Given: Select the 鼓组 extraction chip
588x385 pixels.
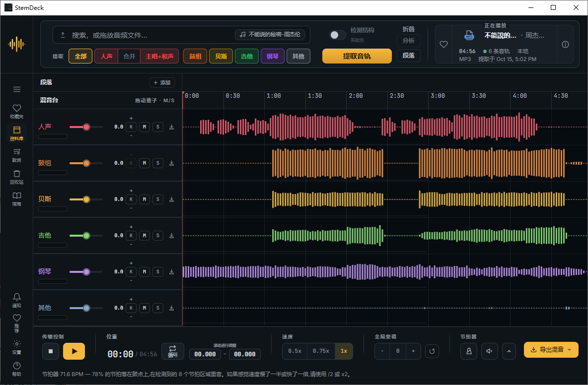Looking at the screenshot, I should coord(195,56).
